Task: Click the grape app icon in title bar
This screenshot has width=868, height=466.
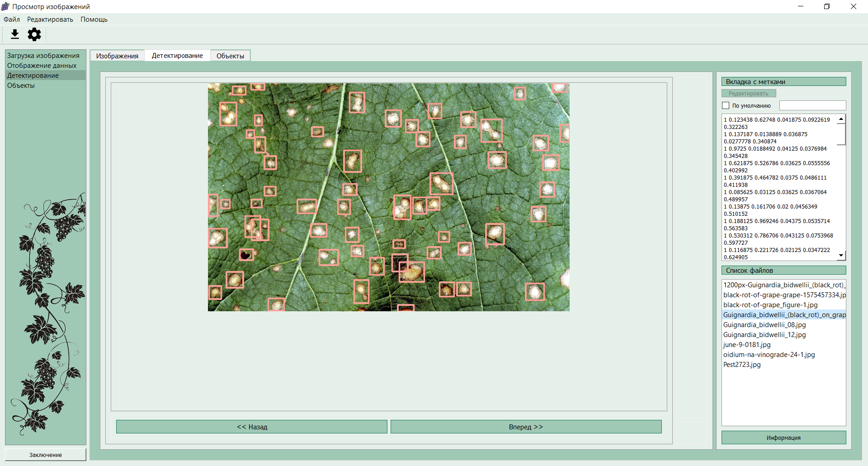Action: 5,6
